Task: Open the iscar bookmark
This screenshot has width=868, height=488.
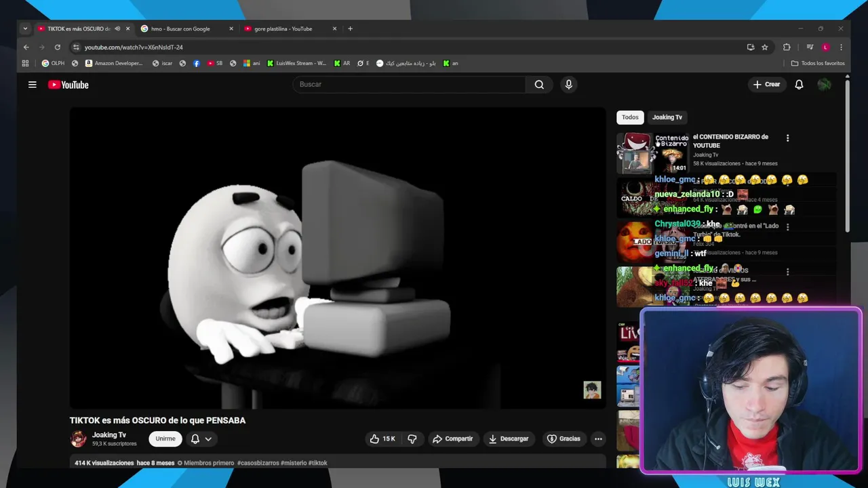Action: (x=162, y=63)
